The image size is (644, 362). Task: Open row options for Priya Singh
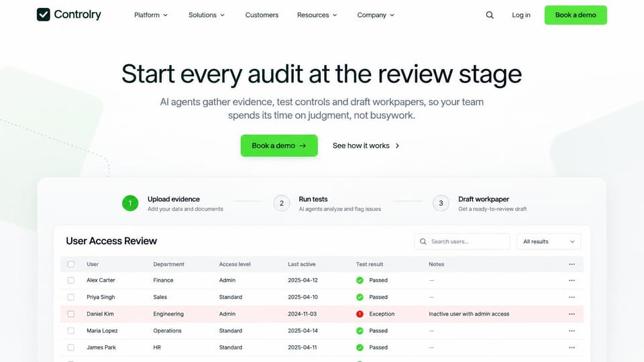pyautogui.click(x=572, y=297)
